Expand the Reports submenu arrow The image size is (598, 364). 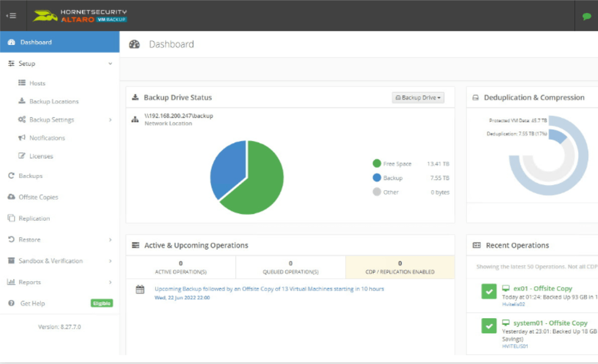pos(110,282)
